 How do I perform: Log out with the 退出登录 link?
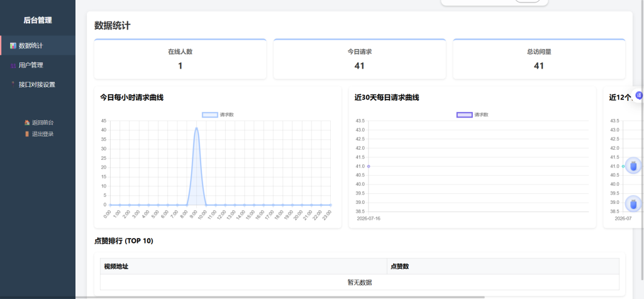[x=39, y=134]
